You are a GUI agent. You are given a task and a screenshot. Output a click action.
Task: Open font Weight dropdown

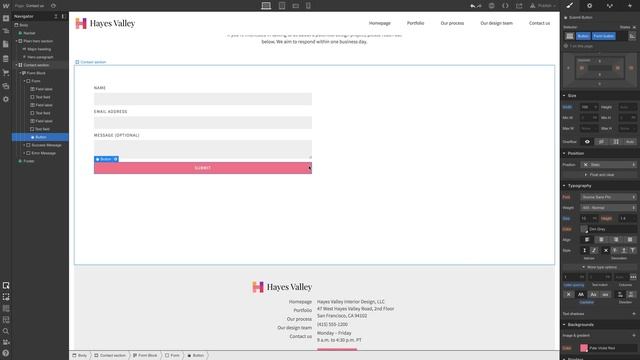pos(608,208)
